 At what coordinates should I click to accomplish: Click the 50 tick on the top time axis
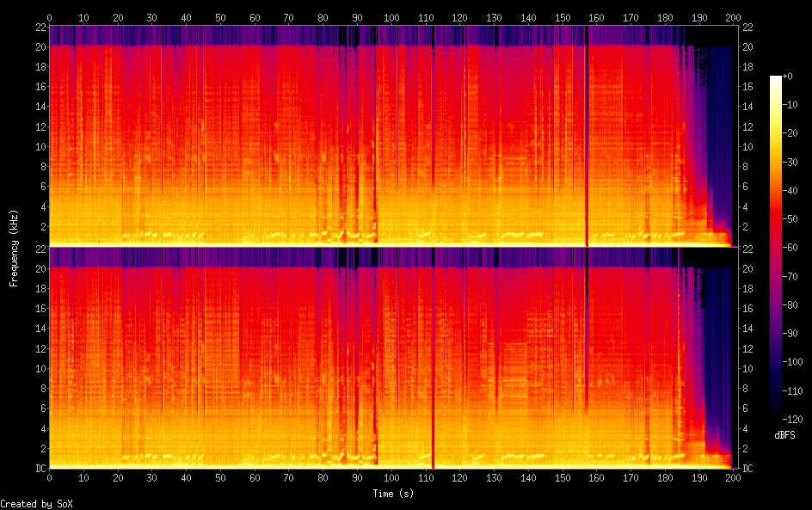point(220,17)
